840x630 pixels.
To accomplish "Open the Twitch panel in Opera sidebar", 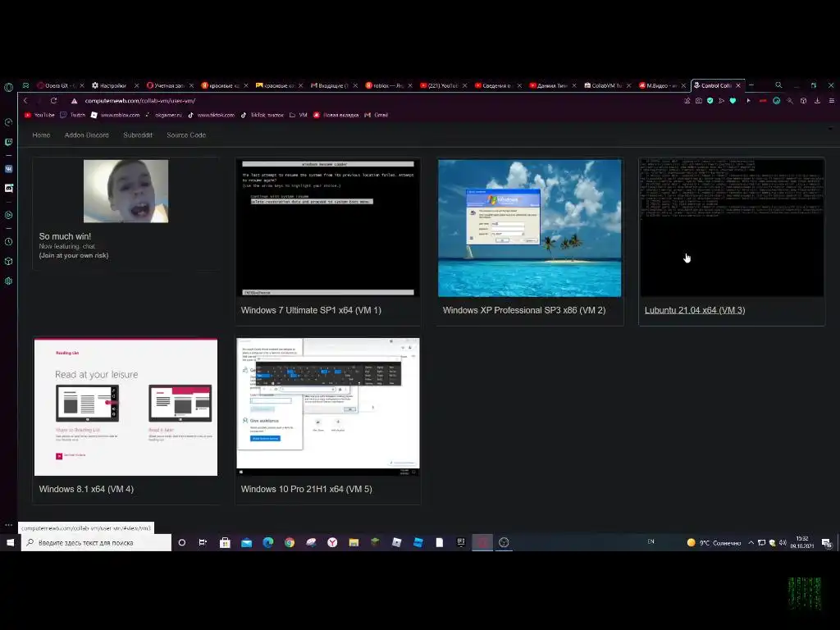I will click(x=8, y=142).
